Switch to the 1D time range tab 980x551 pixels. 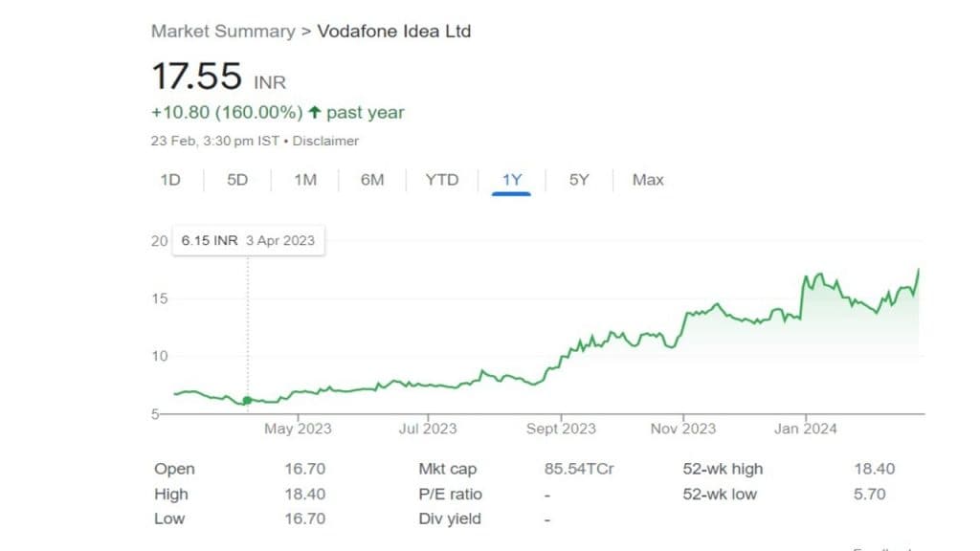click(x=170, y=180)
